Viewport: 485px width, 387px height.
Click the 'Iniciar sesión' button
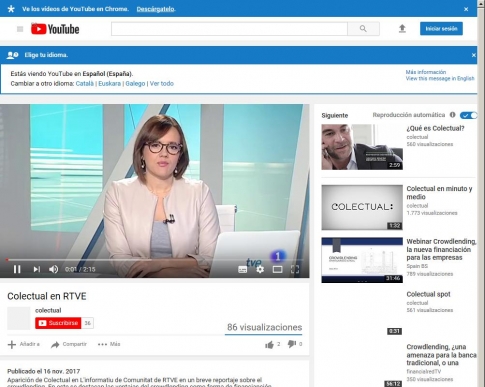441,29
